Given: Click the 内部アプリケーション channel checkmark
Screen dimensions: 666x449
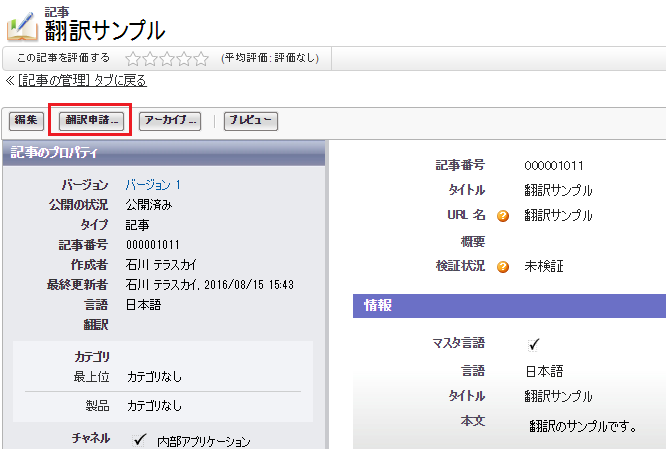Looking at the screenshot, I should [x=139, y=440].
